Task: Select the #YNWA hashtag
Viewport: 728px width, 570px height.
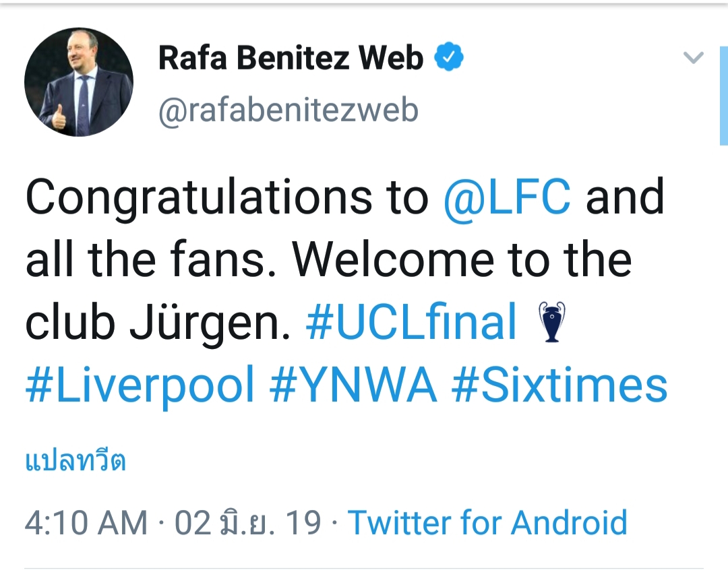Action: (353, 386)
